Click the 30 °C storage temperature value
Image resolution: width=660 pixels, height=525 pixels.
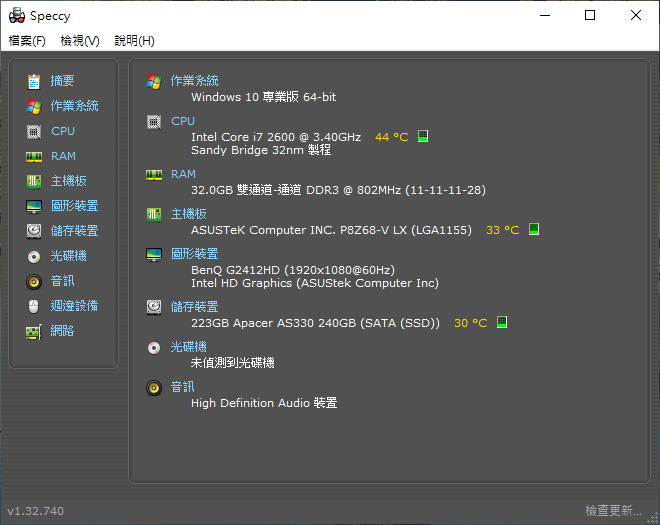coord(471,323)
